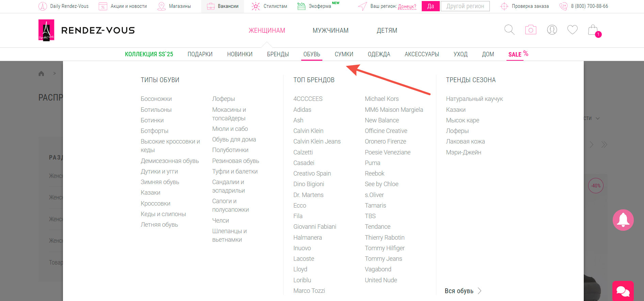Open the search magnifier icon

tap(509, 30)
